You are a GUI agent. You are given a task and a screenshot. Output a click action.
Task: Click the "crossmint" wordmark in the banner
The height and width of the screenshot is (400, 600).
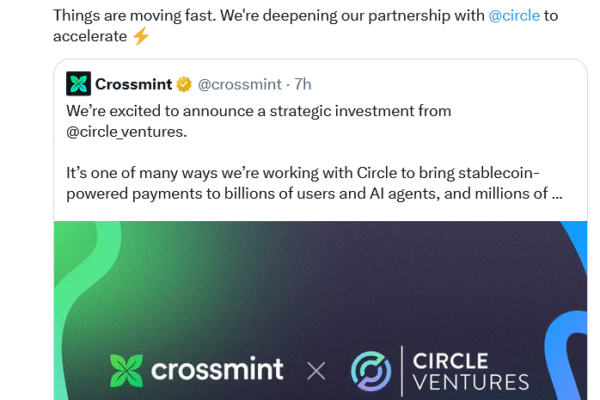[x=216, y=371]
